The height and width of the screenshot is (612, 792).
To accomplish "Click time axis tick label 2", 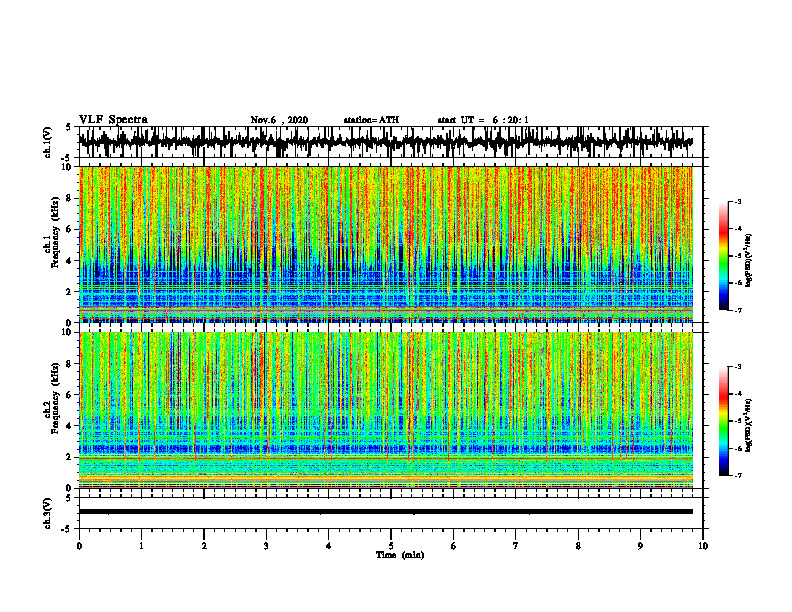I will click(204, 546).
